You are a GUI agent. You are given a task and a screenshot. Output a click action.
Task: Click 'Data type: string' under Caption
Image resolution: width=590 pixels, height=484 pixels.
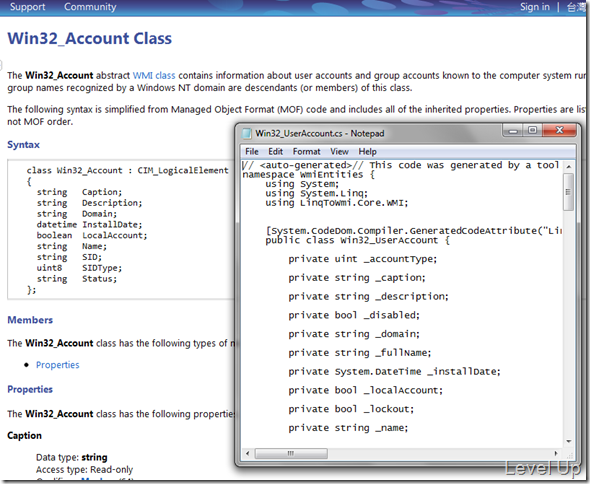(71, 457)
